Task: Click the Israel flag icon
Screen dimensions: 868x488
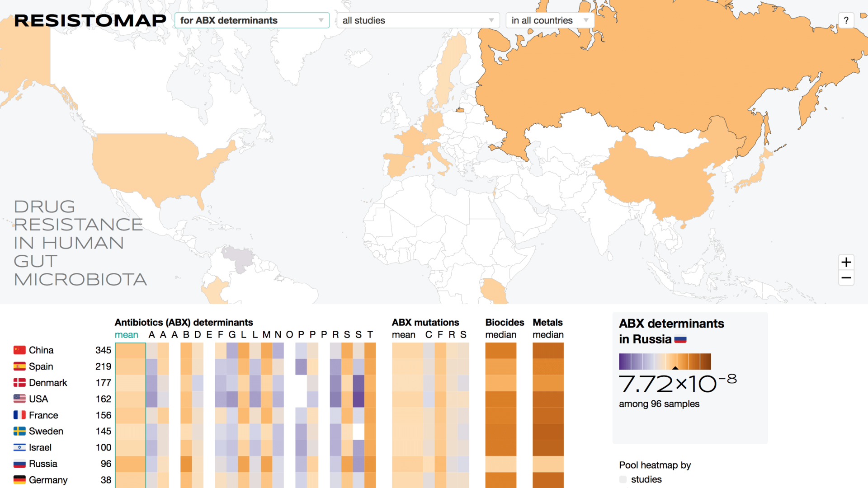Action: click(19, 447)
